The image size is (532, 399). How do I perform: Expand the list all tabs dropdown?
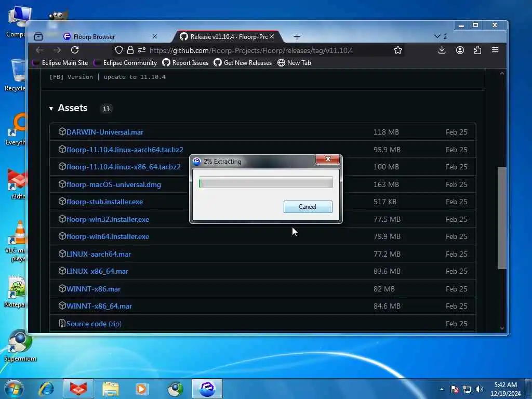click(x=441, y=36)
